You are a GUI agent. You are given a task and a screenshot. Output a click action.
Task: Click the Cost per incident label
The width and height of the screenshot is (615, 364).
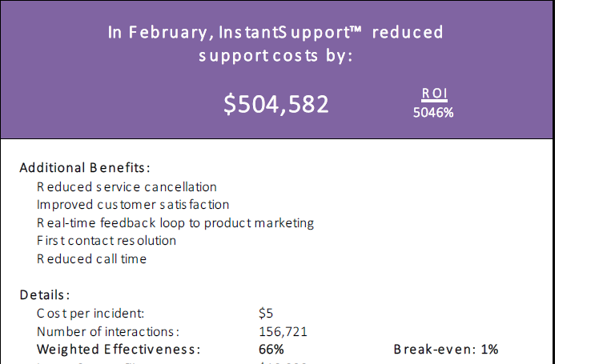click(90, 314)
